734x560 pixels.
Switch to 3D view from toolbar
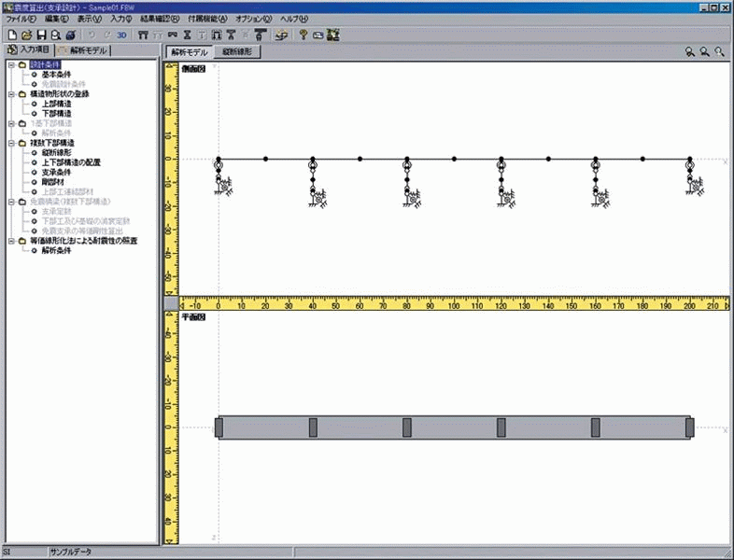[x=121, y=35]
